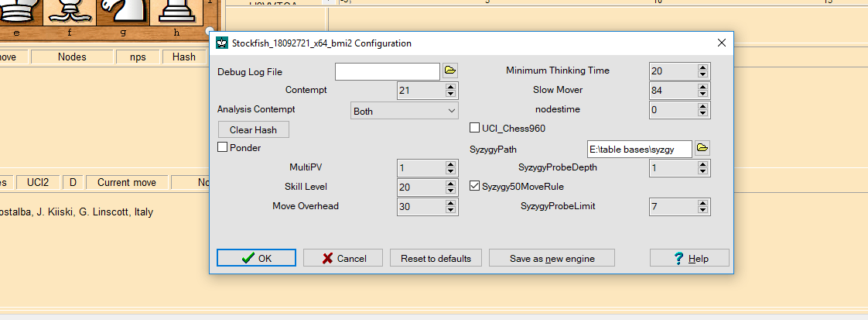Screen dimensions: 868x320
Task: Click the Current move header in engine panel
Action: [x=127, y=182]
